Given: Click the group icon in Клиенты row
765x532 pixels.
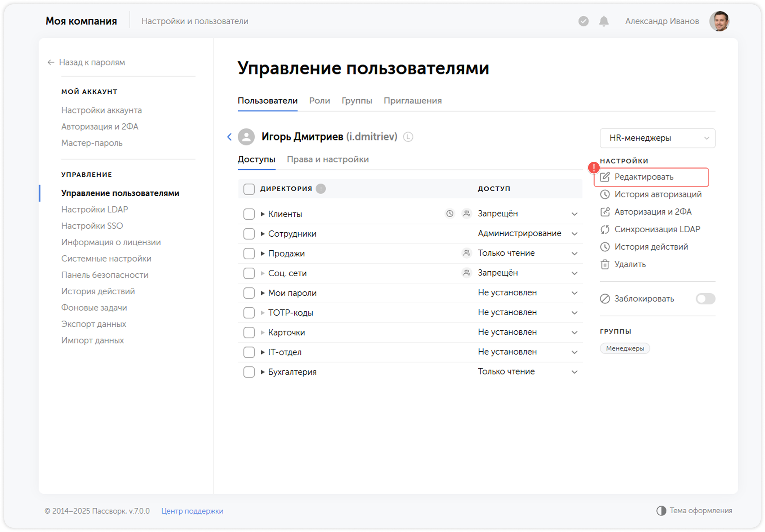Looking at the screenshot, I should [x=467, y=214].
